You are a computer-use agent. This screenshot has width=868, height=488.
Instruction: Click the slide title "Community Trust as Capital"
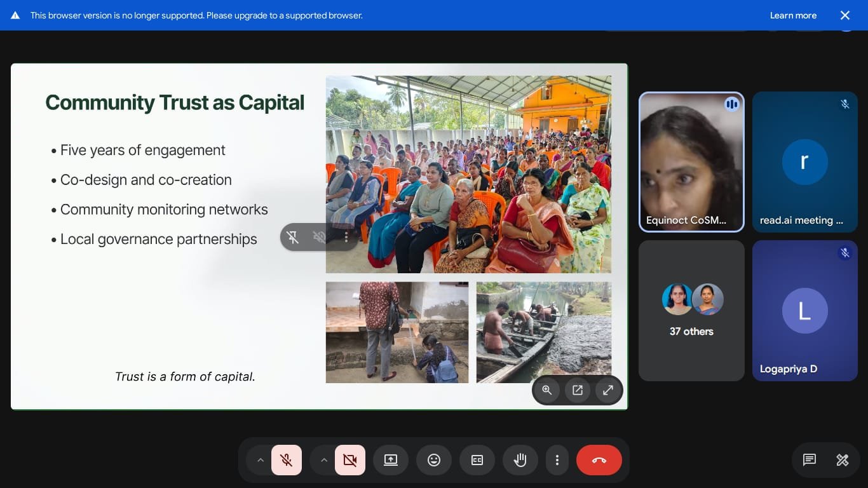175,103
